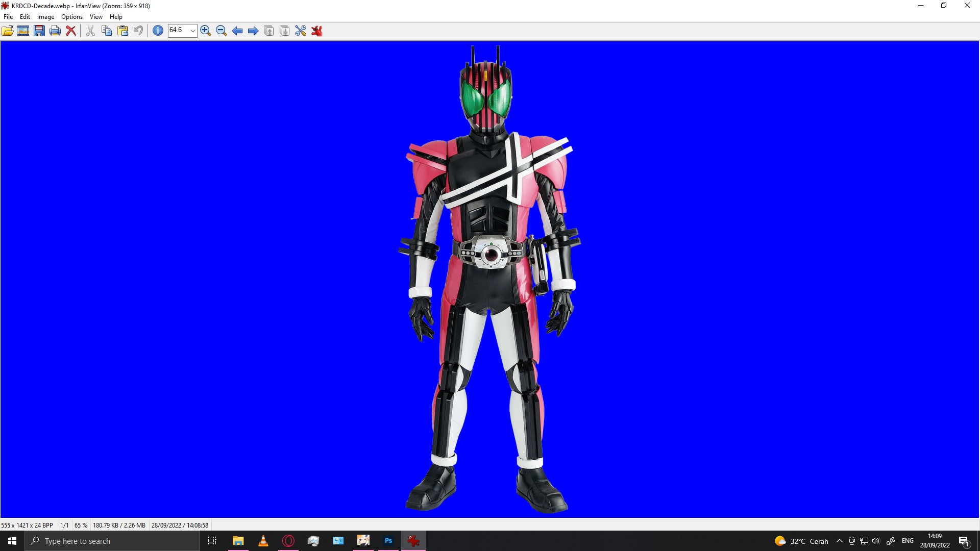This screenshot has height=551, width=980.
Task: Open the volume speaker tray icon
Action: coord(876,541)
